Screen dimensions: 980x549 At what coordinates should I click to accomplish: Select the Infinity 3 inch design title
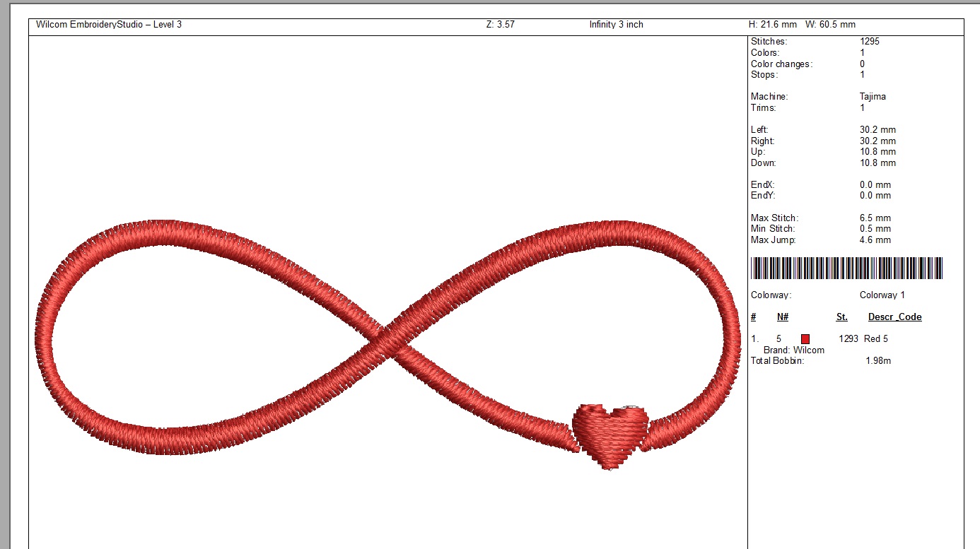click(x=616, y=25)
